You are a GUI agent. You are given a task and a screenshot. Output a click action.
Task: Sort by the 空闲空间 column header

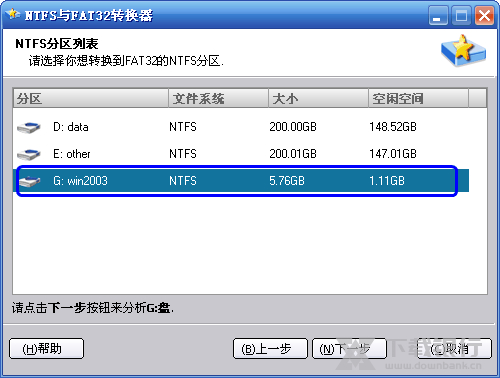pos(418,99)
